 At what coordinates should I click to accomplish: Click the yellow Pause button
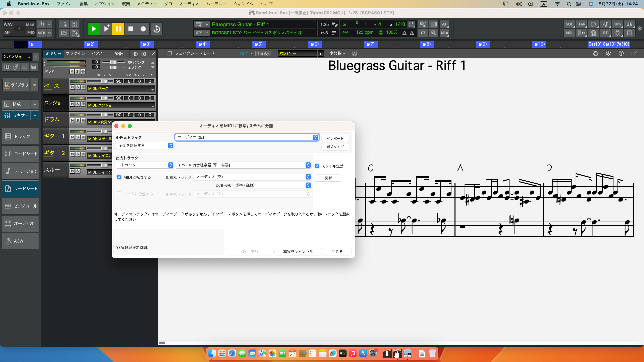(118, 29)
